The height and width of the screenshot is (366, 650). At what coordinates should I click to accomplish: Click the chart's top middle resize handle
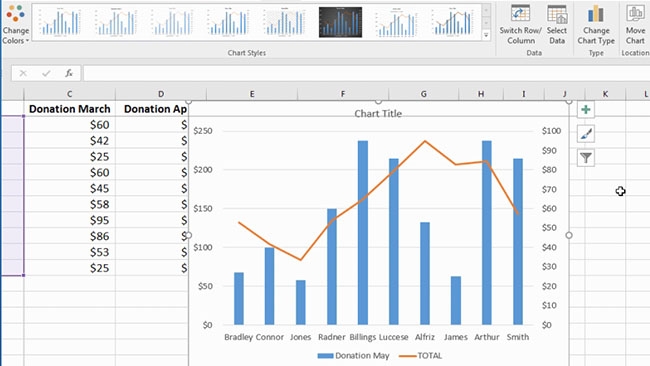[x=378, y=101]
